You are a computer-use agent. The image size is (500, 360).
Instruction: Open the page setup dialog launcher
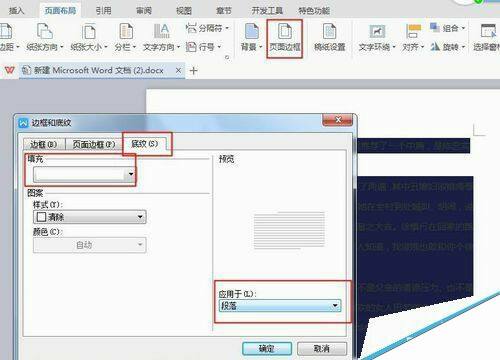pyautogui.click(x=227, y=57)
